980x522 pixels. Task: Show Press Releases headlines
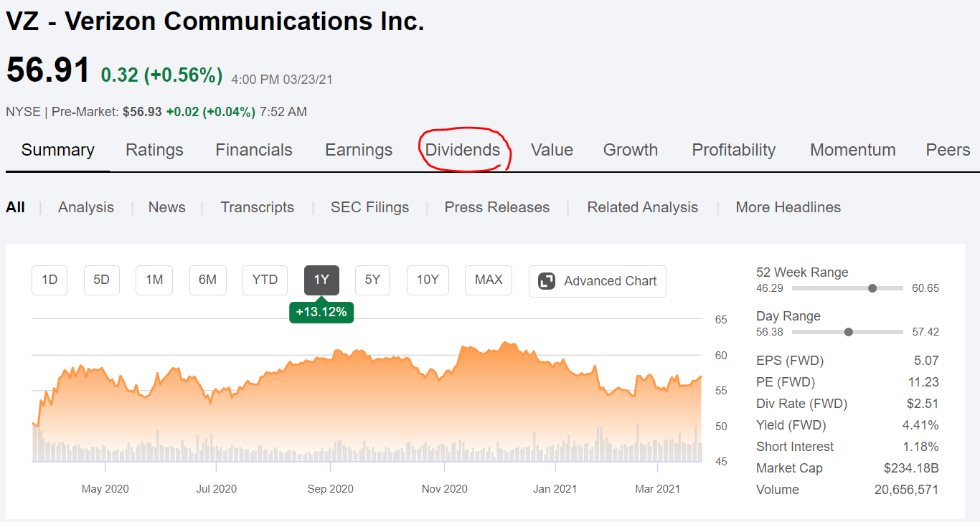(x=497, y=207)
